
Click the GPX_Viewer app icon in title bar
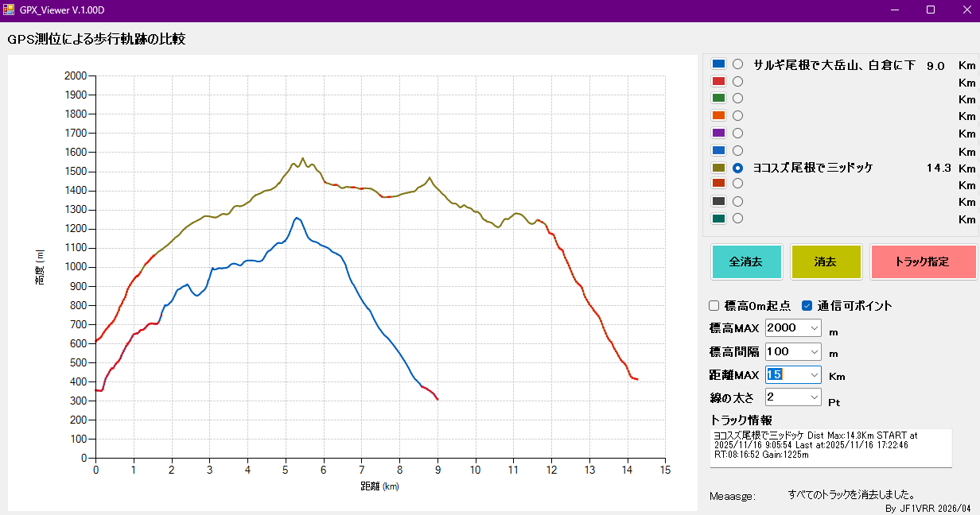click(9, 10)
